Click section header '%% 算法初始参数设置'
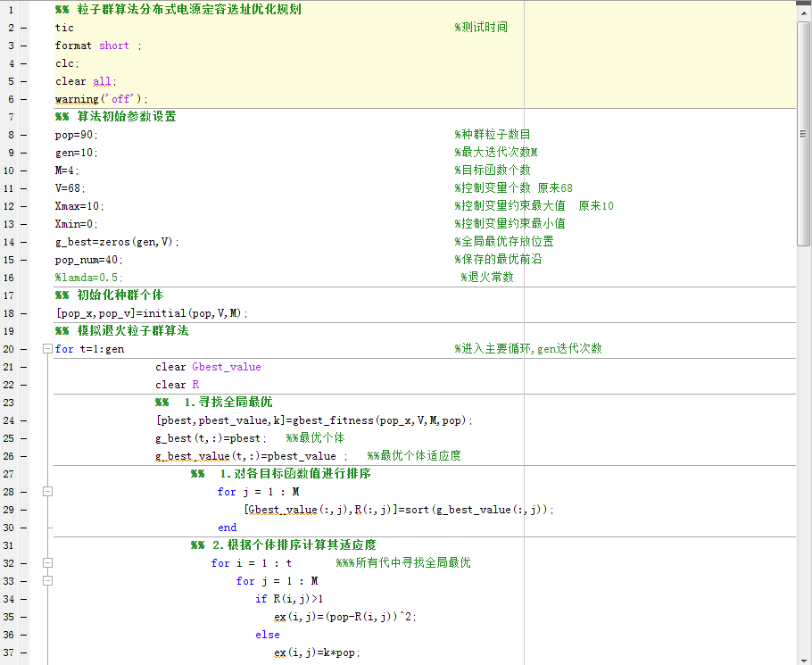The width and height of the screenshot is (812, 665). pyautogui.click(x=115, y=117)
